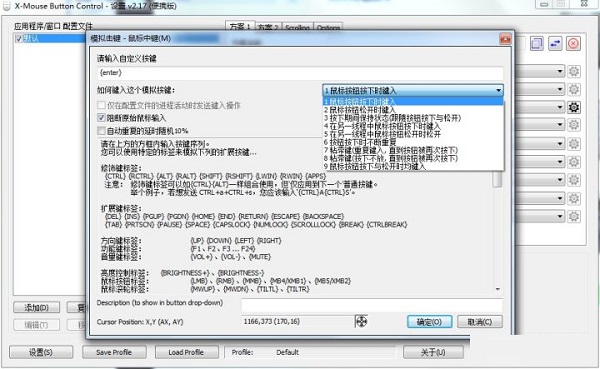
Task: Click the Cursor Position value field
Action: (x=298, y=322)
